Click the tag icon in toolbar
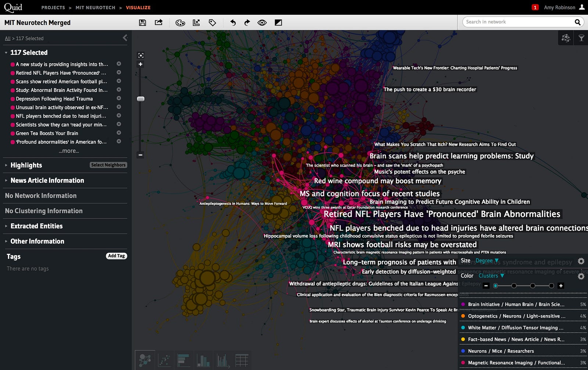The height and width of the screenshot is (370, 588). tap(212, 23)
